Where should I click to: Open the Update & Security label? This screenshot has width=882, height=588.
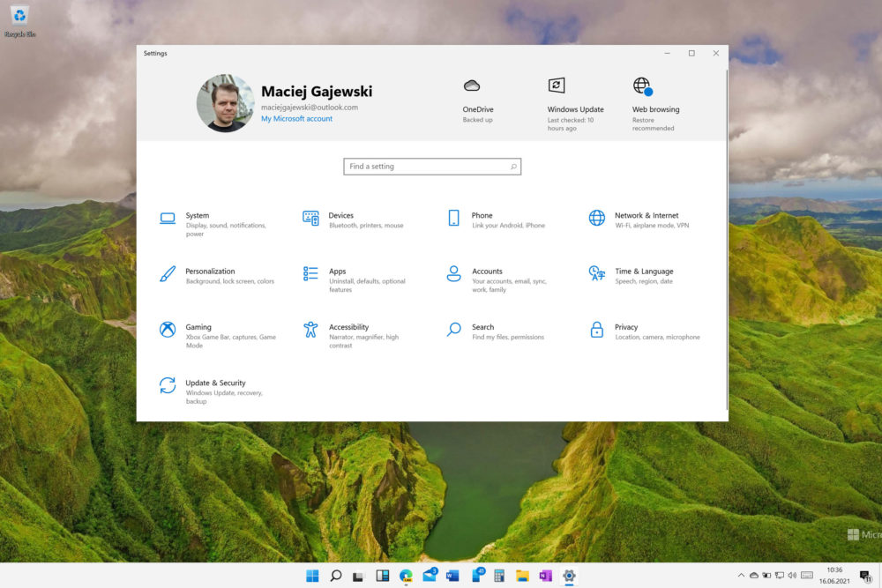(x=215, y=383)
